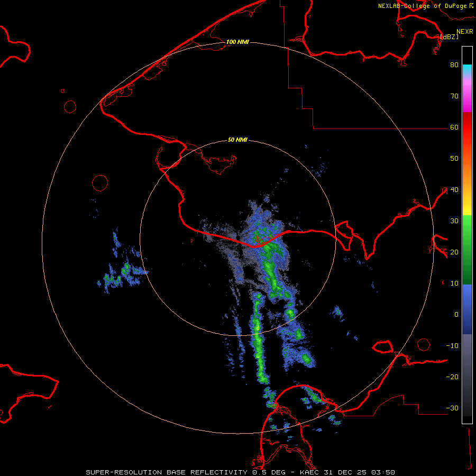Click the 70 value on the dBZ scale
476x476 pixels.
454,96
